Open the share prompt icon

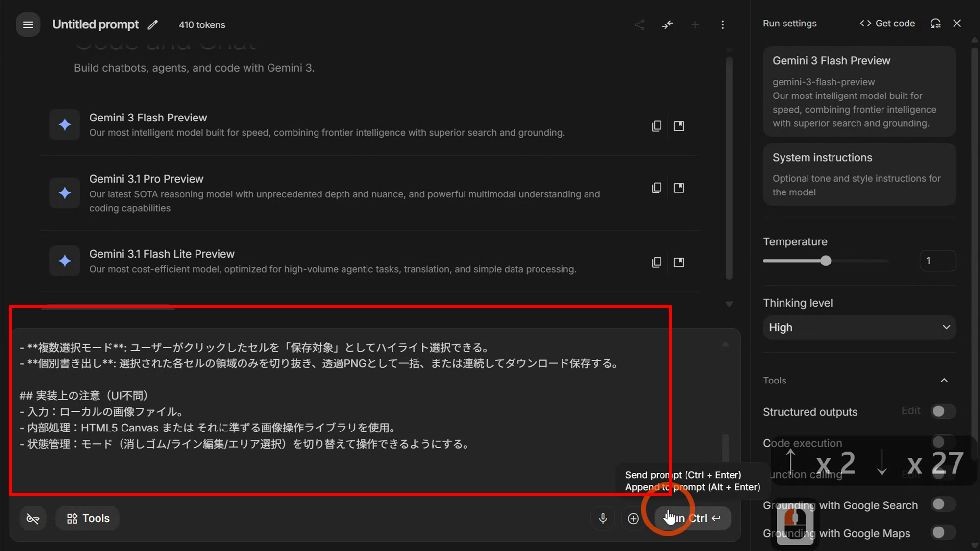[x=639, y=24]
